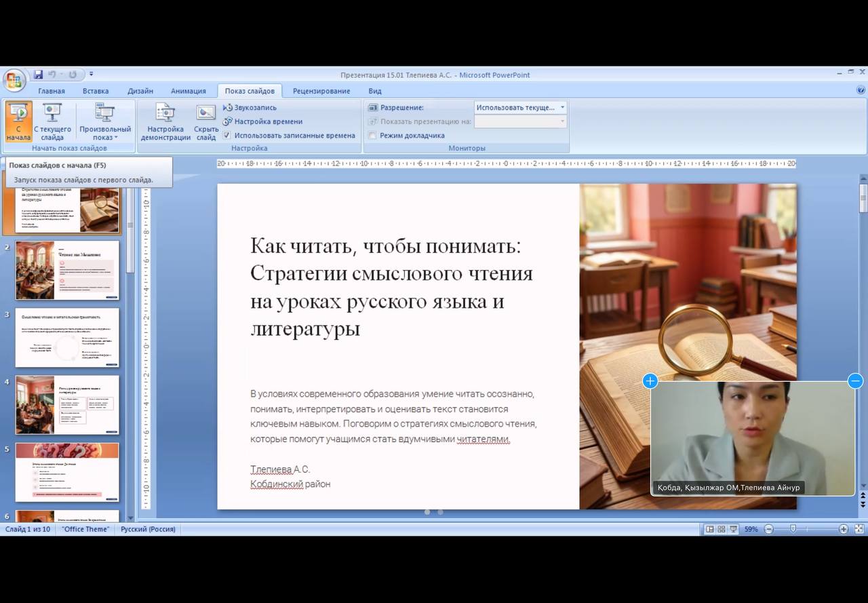Open PowerPoint Help question mark icon
This screenshot has height=603, width=868.
coord(861,90)
